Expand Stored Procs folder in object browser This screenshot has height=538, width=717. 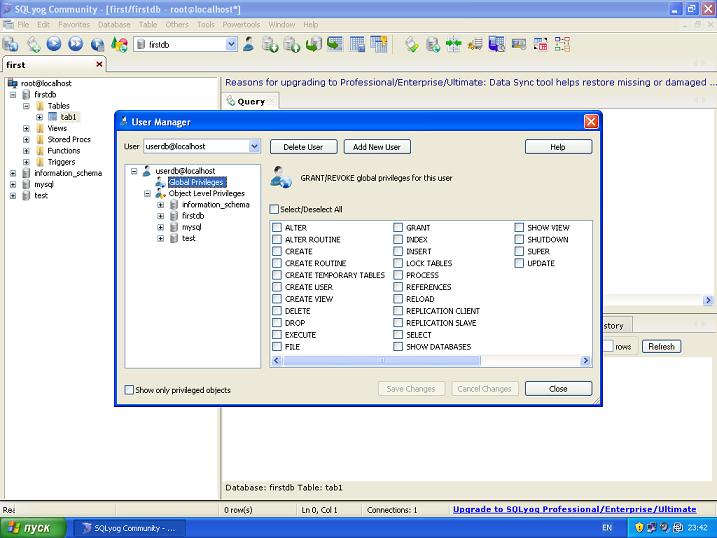point(26,139)
